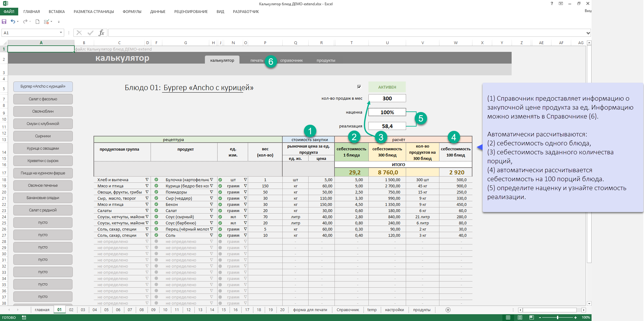
Task: Click the Insert Function fx icon
Action: pyautogui.click(x=101, y=33)
